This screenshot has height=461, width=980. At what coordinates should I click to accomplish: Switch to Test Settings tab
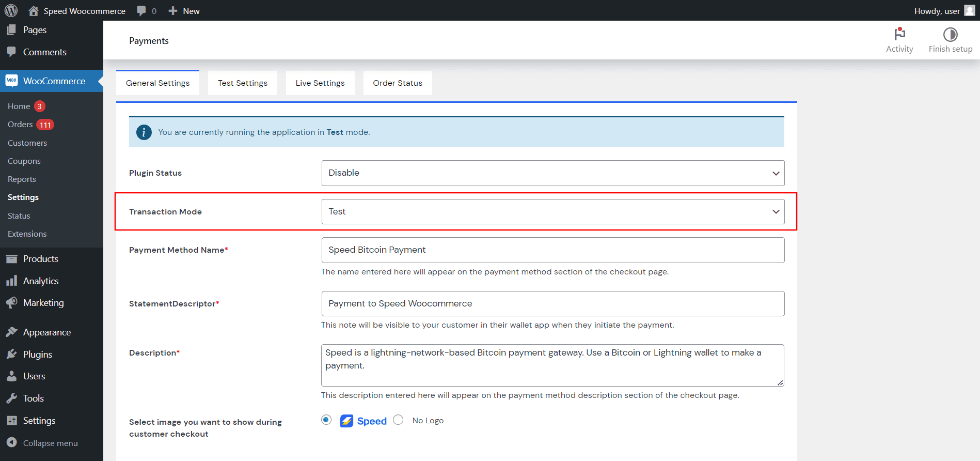pyautogui.click(x=243, y=83)
